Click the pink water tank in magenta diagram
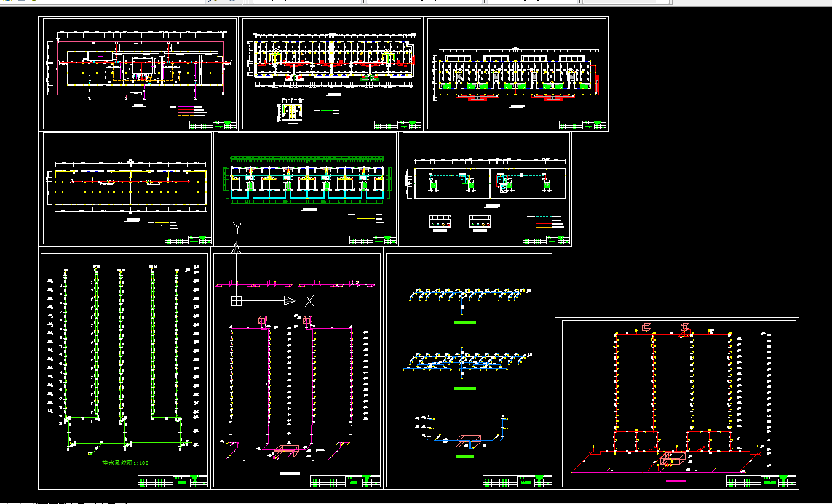This screenshot has height=504, width=832. (x=287, y=452)
